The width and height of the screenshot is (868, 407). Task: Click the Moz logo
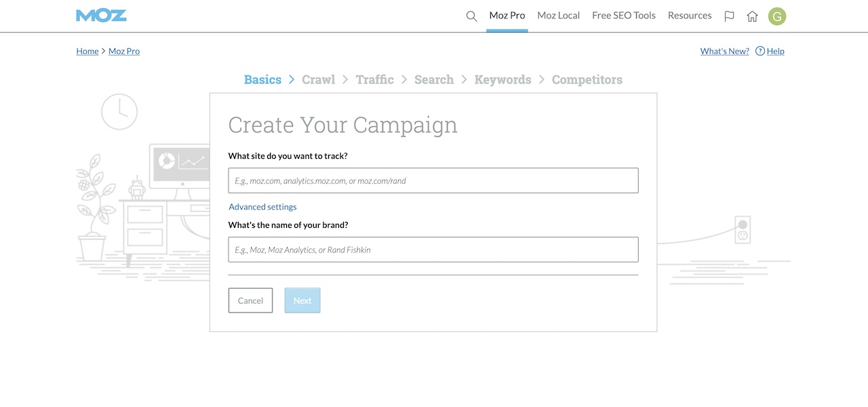click(101, 16)
